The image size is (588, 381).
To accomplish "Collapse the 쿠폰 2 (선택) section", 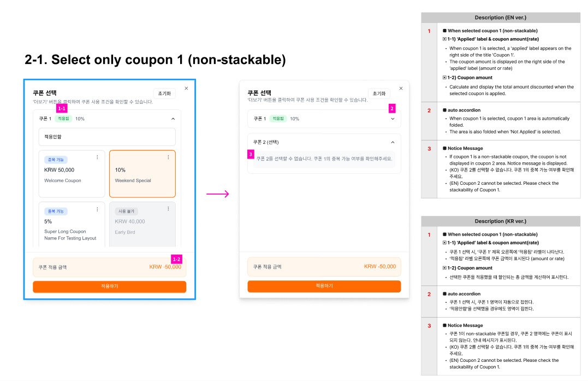I will (x=393, y=142).
